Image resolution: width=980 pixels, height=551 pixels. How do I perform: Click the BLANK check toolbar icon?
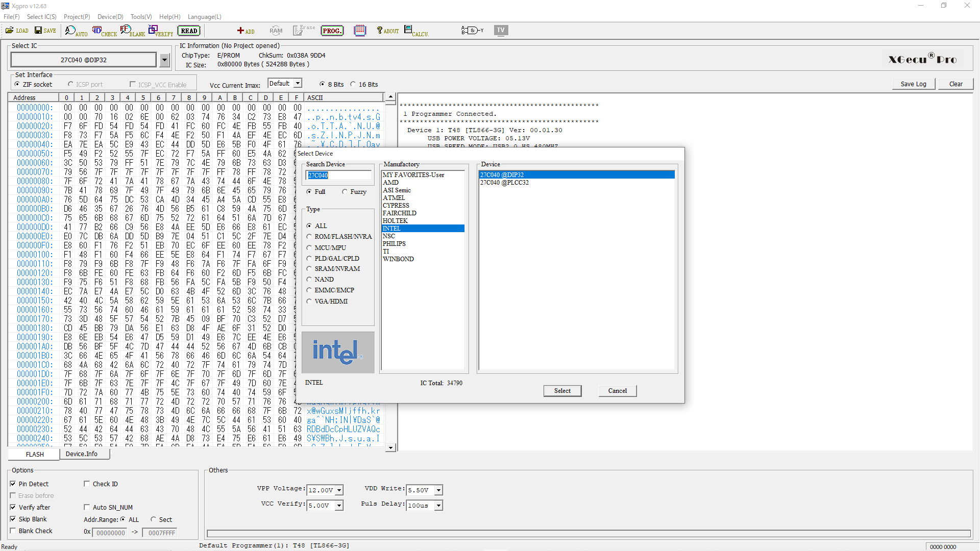click(132, 31)
